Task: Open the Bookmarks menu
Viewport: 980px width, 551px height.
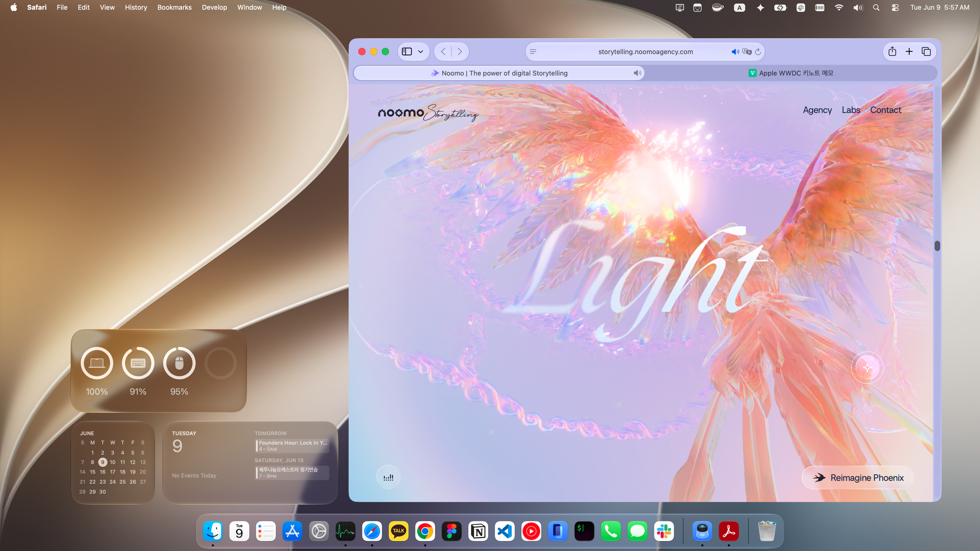Action: tap(174, 7)
